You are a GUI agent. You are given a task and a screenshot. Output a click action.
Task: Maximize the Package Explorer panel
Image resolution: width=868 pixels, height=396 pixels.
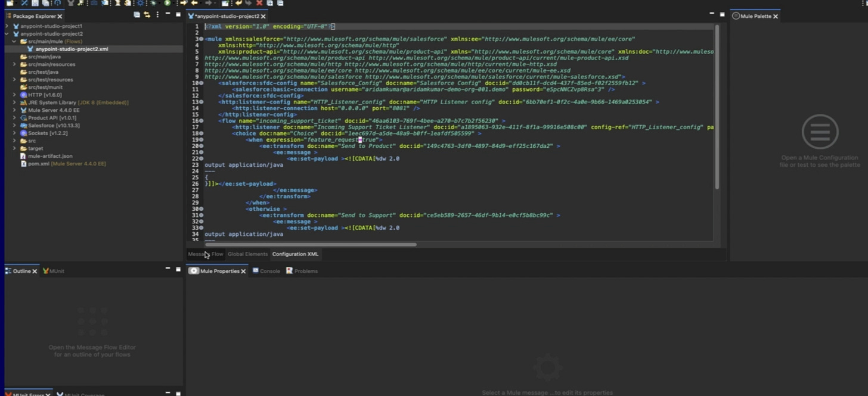(x=178, y=14)
